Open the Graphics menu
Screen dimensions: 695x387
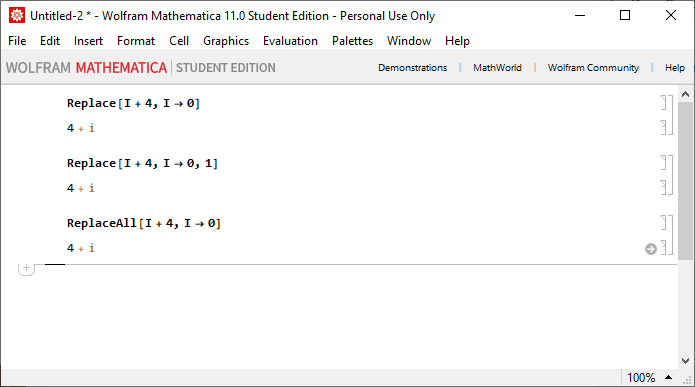point(226,41)
